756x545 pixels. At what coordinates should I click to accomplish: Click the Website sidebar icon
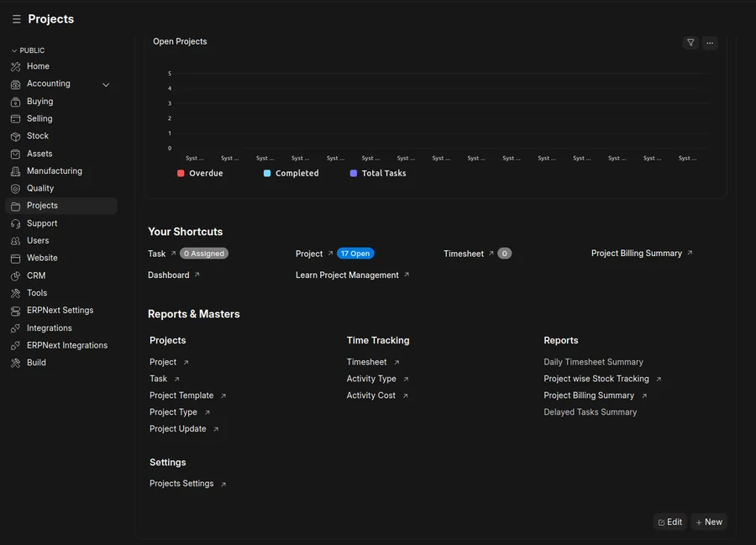point(15,259)
